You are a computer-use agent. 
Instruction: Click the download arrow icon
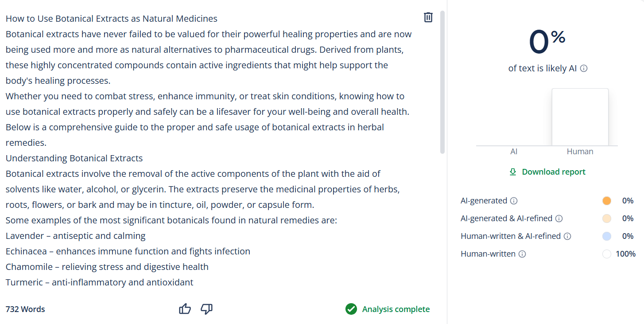pos(513,172)
